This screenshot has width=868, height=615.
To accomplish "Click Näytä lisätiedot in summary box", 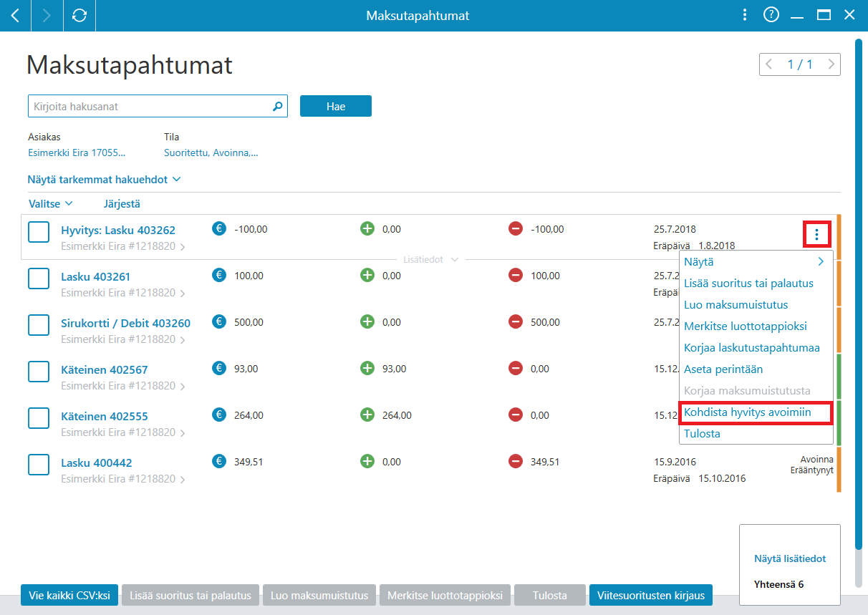I will 790,558.
